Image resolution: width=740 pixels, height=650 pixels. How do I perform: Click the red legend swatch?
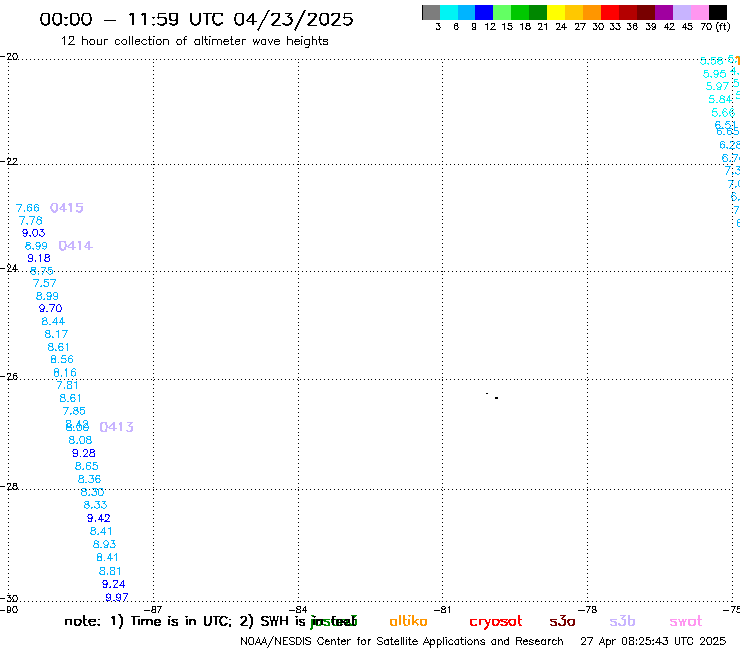(x=610, y=12)
